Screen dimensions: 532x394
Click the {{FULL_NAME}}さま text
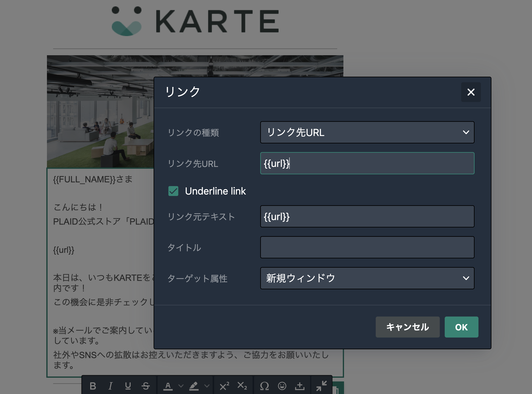pyautogui.click(x=93, y=179)
